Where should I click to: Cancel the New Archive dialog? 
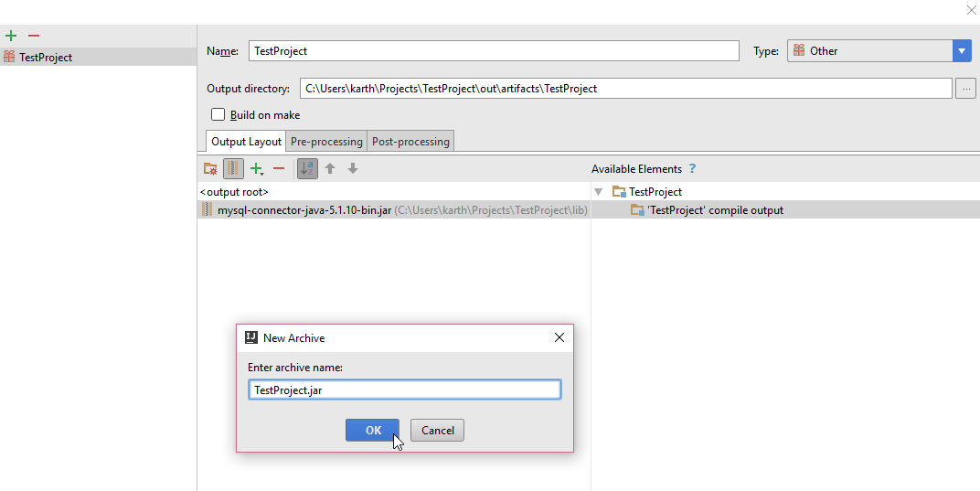(x=437, y=430)
